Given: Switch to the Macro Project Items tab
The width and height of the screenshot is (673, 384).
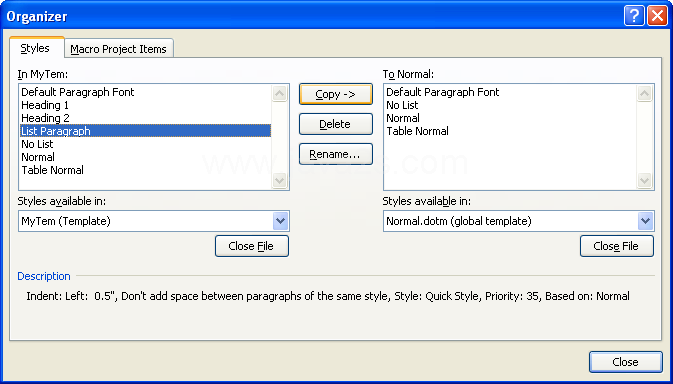Looking at the screenshot, I should point(119,48).
